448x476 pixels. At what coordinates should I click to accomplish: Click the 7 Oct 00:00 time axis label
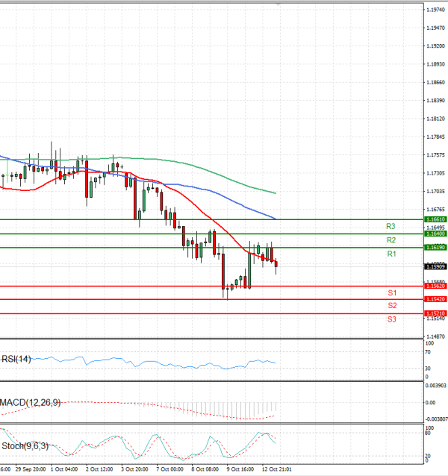(169, 470)
